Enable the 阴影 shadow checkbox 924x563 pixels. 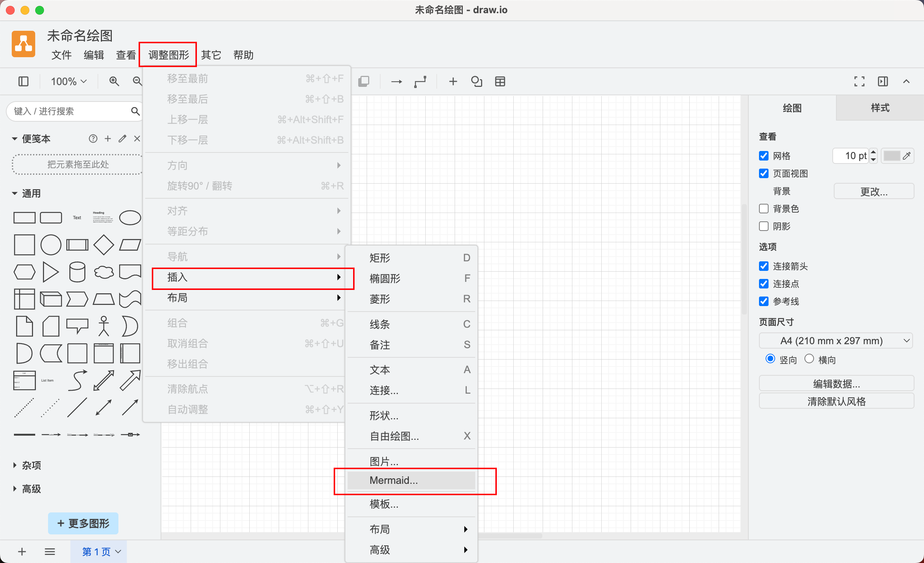(763, 226)
